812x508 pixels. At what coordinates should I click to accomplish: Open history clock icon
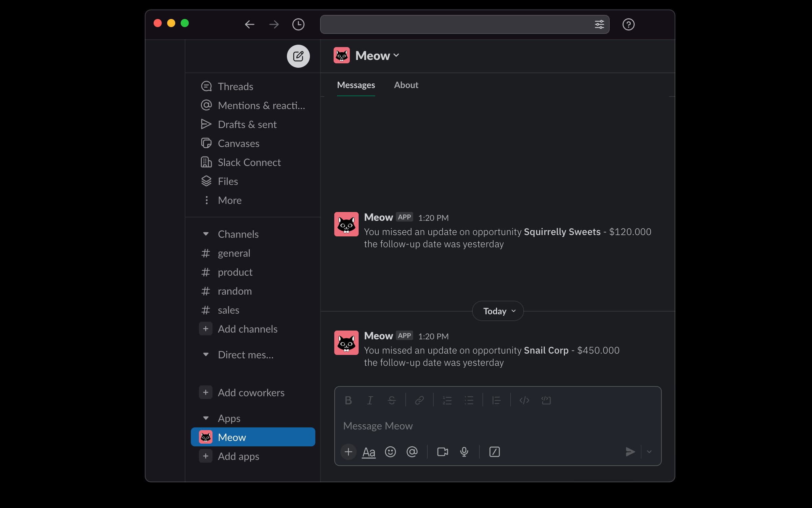tap(298, 24)
